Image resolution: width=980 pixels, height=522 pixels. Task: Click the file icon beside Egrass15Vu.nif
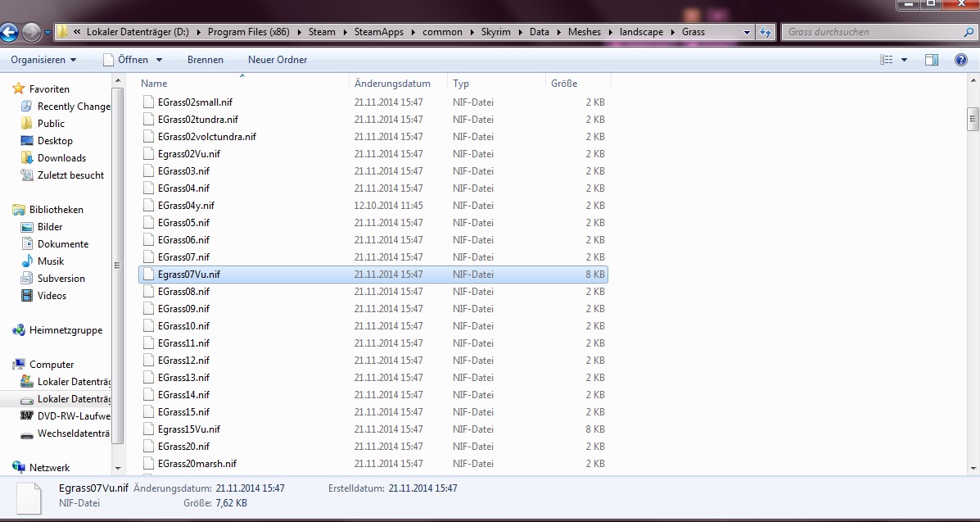(148, 429)
